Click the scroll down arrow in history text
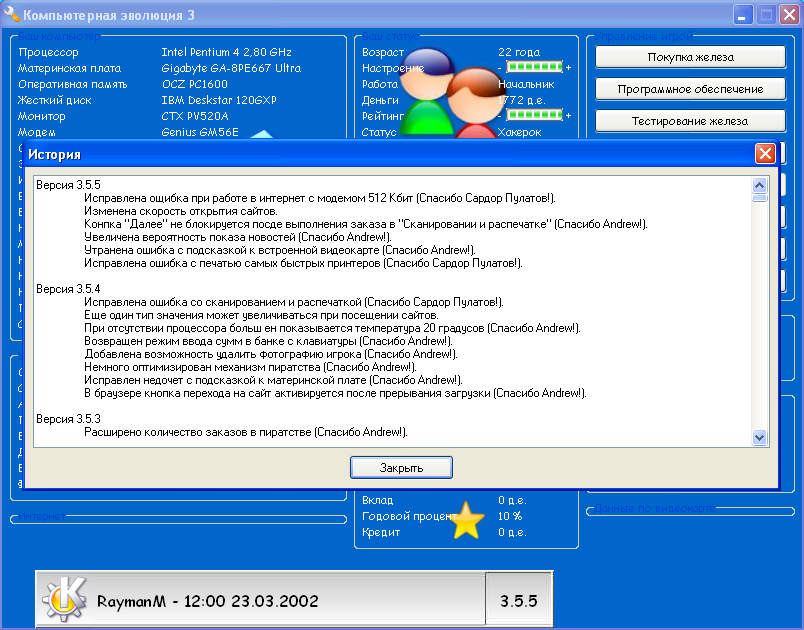This screenshot has height=630, width=804. pos(759,437)
